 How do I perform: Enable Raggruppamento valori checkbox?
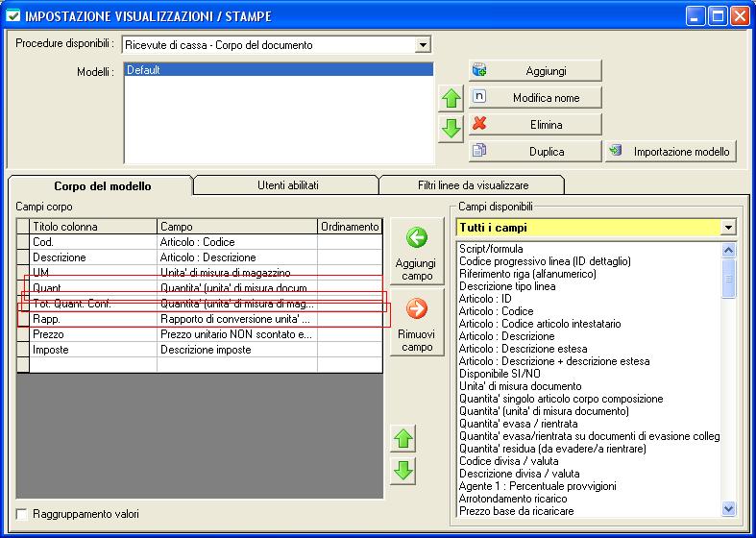[x=22, y=515]
